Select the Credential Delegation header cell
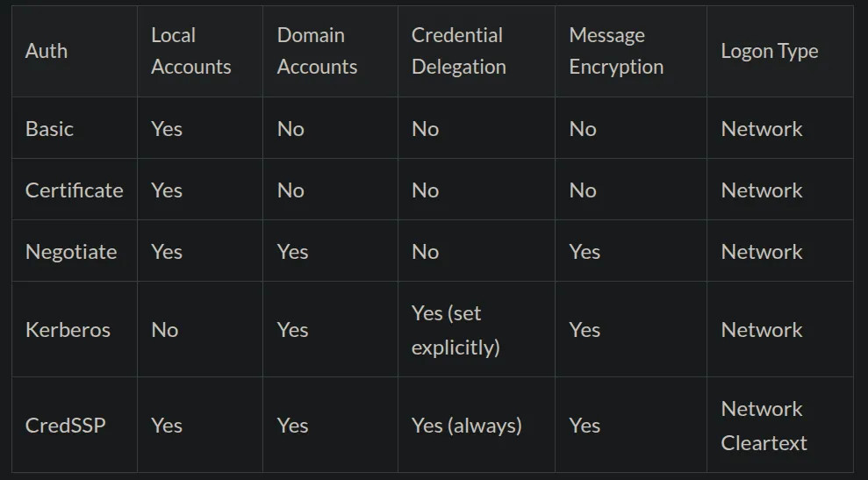This screenshot has width=868, height=480. coord(477,52)
